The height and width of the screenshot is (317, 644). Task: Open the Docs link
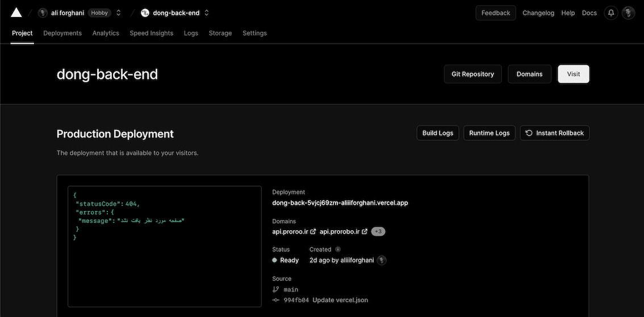pyautogui.click(x=589, y=12)
